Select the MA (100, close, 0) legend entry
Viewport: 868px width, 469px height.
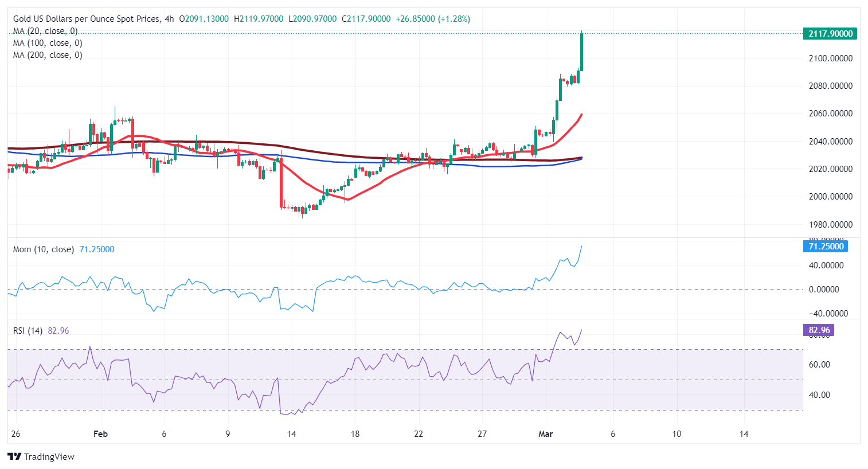[45, 42]
